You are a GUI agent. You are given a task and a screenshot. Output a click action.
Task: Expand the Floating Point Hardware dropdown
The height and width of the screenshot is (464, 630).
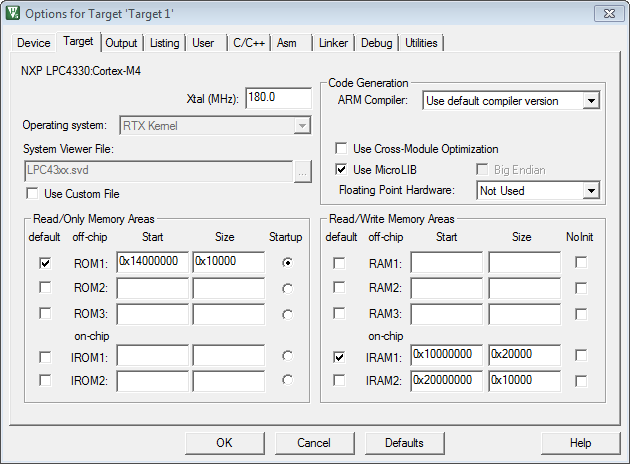(590, 190)
